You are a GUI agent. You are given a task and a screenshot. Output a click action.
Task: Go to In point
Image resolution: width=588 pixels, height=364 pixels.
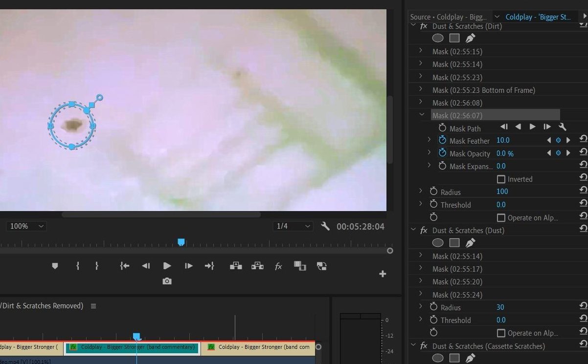[125, 266]
